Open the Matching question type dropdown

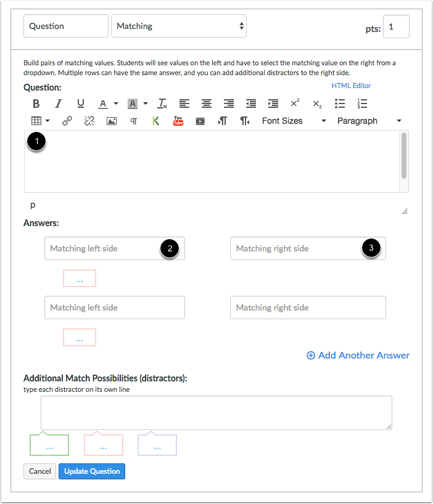[x=179, y=26]
